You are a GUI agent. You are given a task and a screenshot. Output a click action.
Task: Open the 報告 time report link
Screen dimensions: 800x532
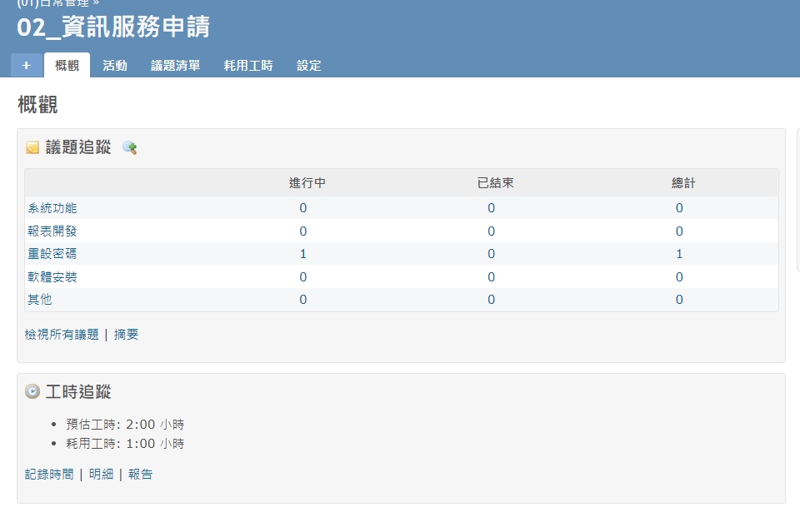(141, 475)
